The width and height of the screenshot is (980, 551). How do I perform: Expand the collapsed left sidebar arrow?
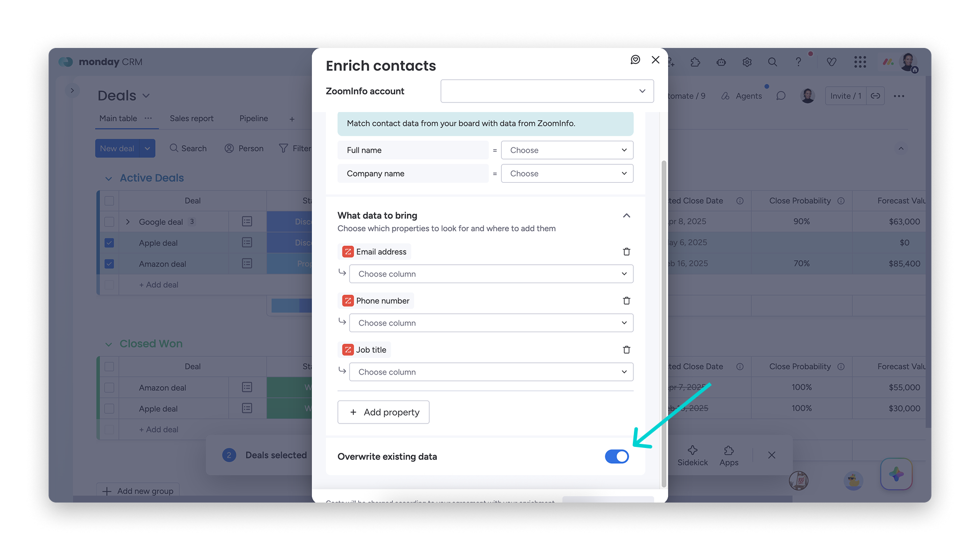[x=72, y=90]
